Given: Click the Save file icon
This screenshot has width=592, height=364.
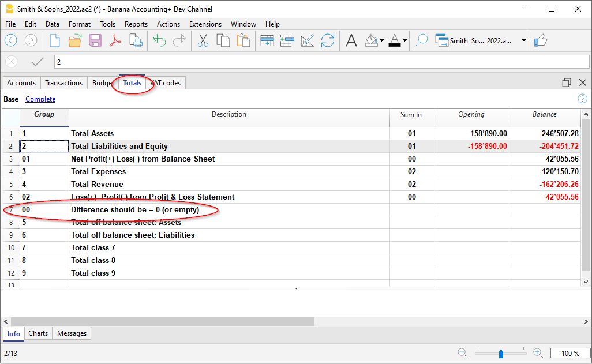Looking at the screenshot, I should [95, 40].
